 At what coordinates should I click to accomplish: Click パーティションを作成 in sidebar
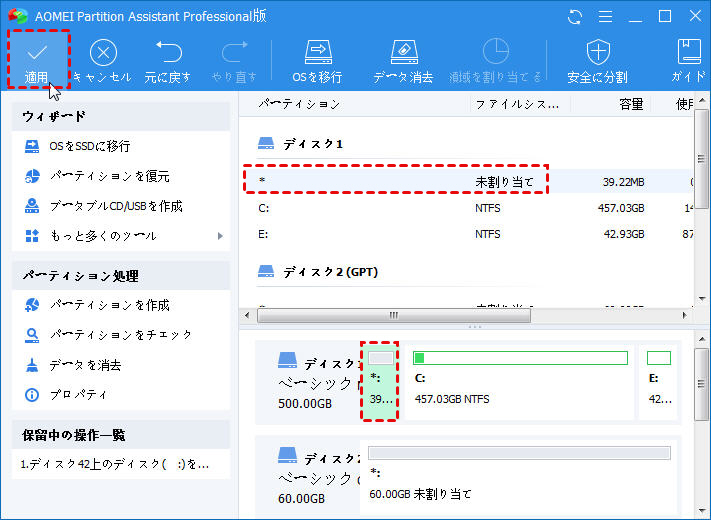click(x=109, y=305)
